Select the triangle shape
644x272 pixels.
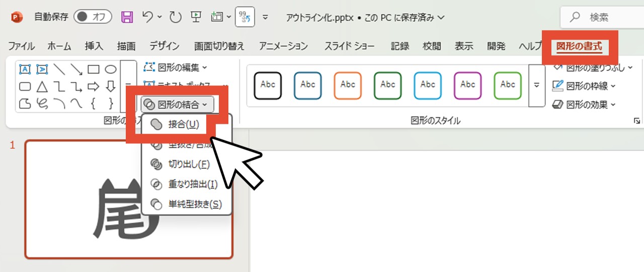(42, 86)
